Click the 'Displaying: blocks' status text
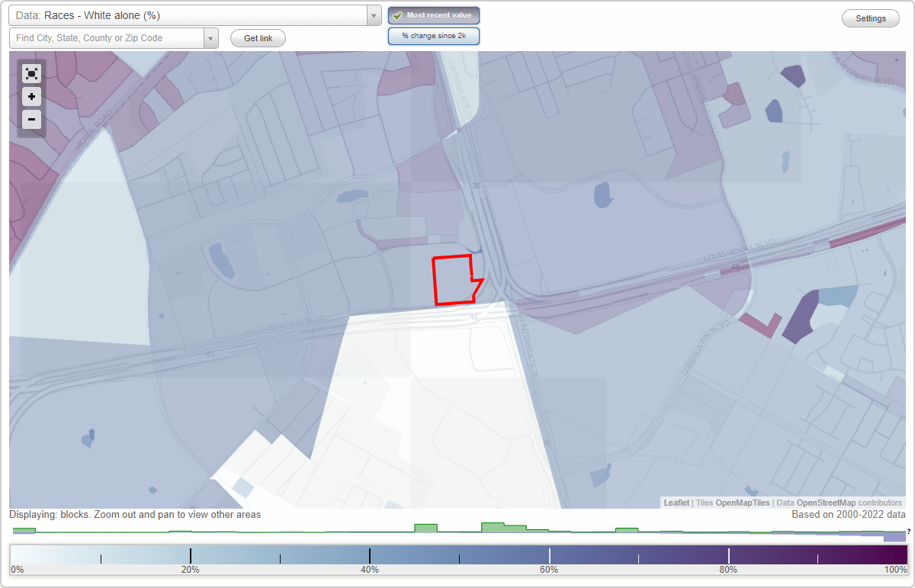 click(135, 515)
